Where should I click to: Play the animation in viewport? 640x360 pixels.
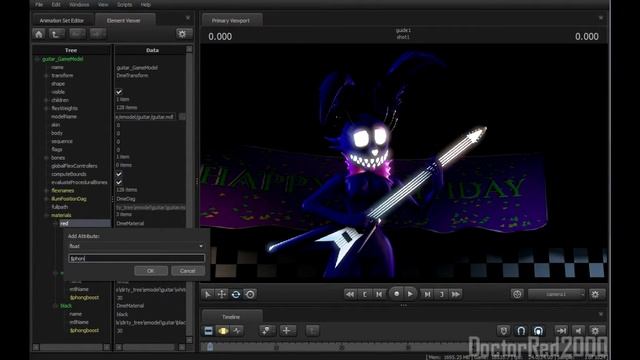[x=410, y=294]
